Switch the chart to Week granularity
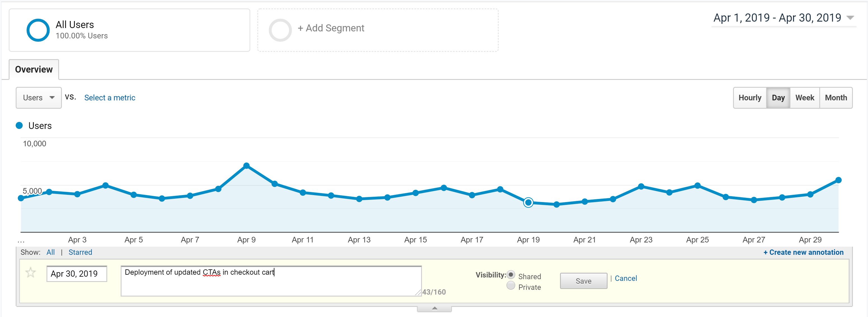The image size is (868, 317). (x=805, y=98)
